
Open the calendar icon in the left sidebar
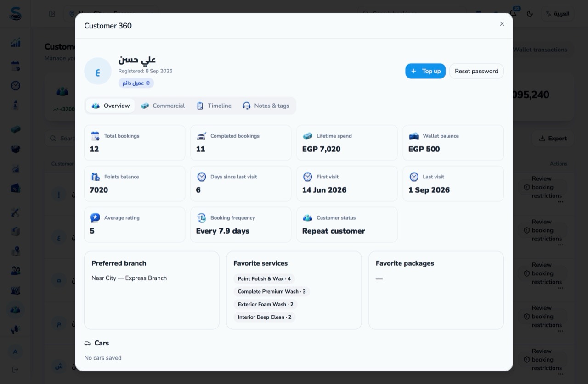point(16,66)
